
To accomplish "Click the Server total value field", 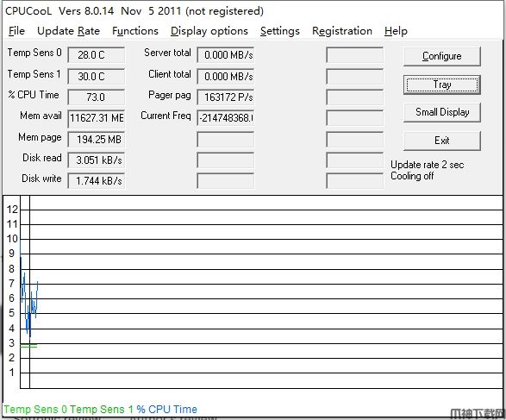I will coord(226,55).
